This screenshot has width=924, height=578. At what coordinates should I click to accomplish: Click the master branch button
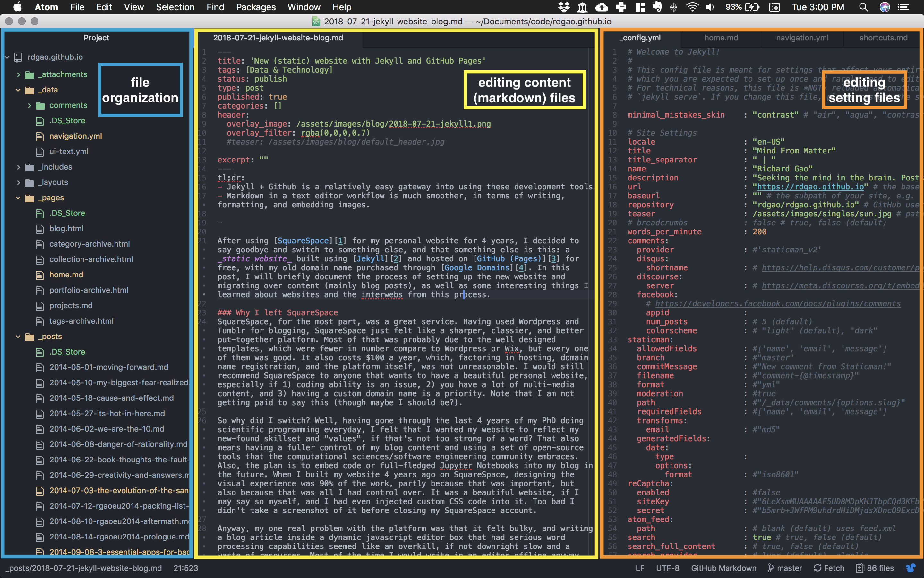point(785,568)
